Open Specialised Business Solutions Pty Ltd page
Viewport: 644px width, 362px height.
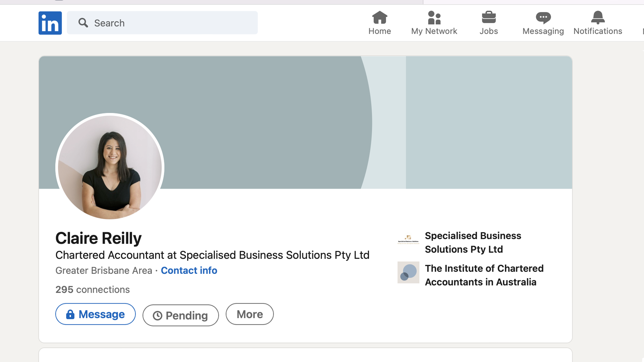click(473, 242)
